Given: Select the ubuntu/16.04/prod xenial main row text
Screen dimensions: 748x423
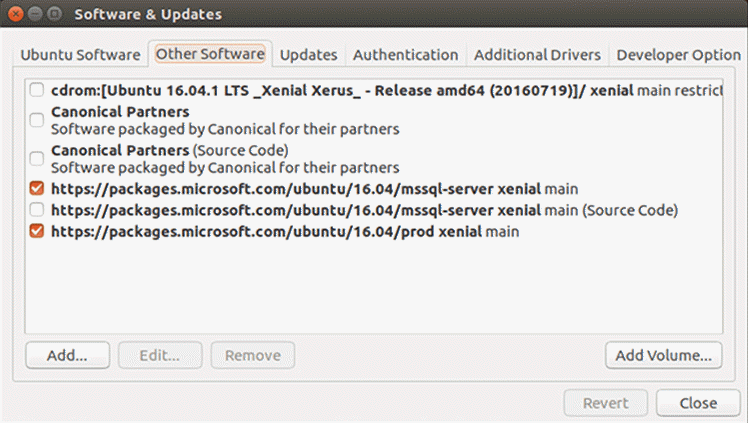Looking at the screenshot, I should 285,231.
